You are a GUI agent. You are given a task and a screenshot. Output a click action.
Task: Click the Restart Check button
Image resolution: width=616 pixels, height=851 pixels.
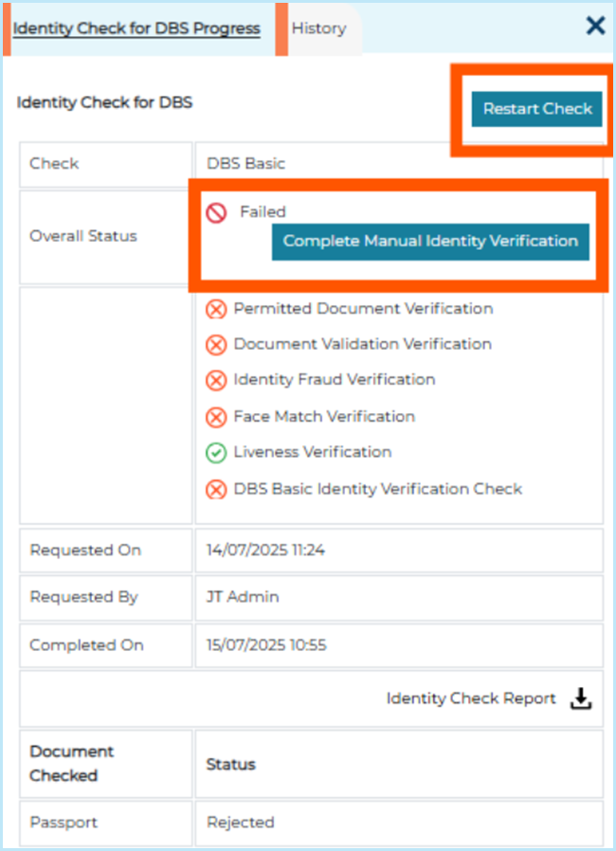536,109
